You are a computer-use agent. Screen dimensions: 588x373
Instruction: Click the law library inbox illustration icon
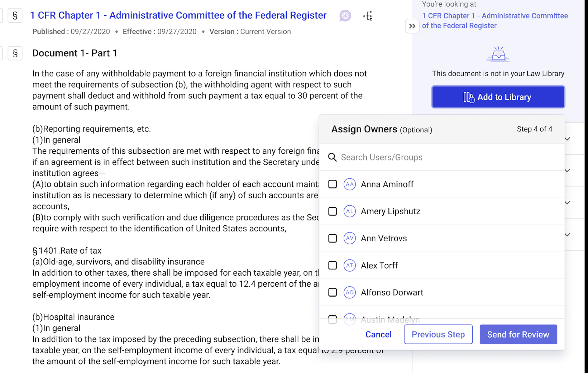(498, 54)
